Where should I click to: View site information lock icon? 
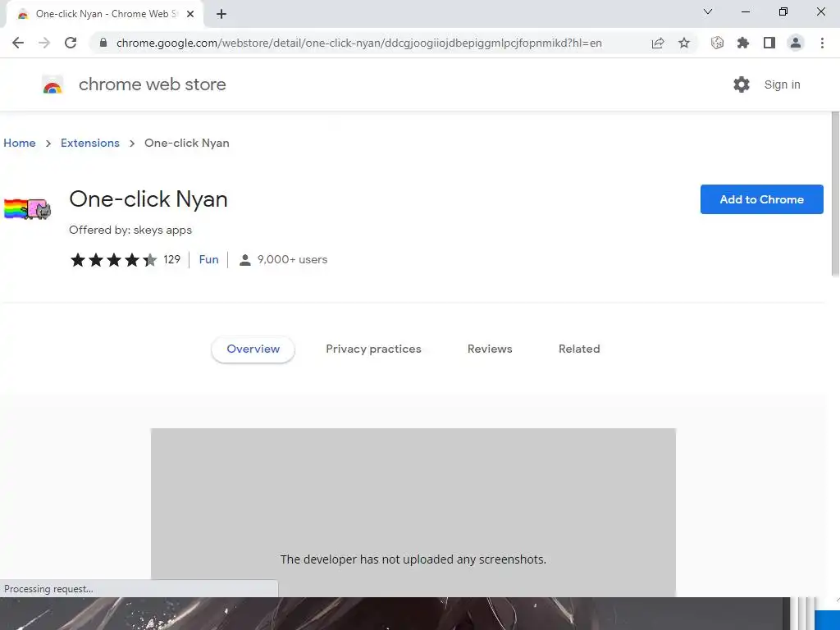(103, 43)
